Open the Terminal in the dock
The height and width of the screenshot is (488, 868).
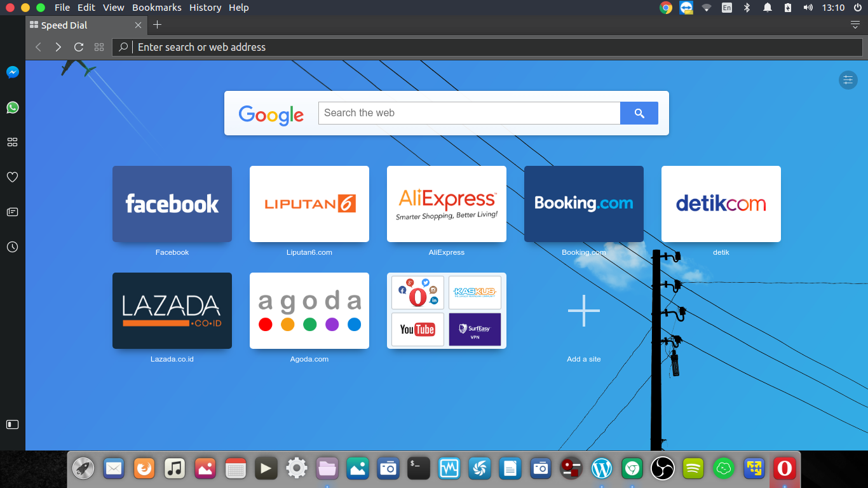[x=419, y=469]
